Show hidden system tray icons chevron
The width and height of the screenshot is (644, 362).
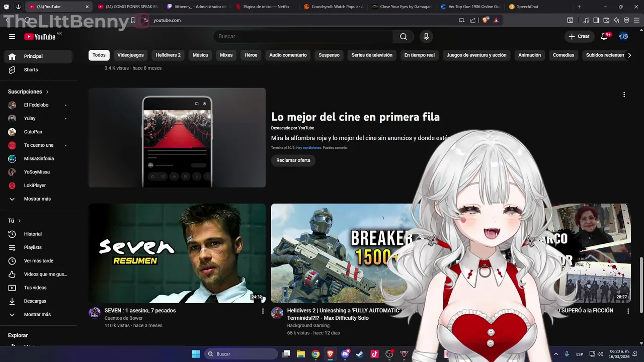coord(556,354)
